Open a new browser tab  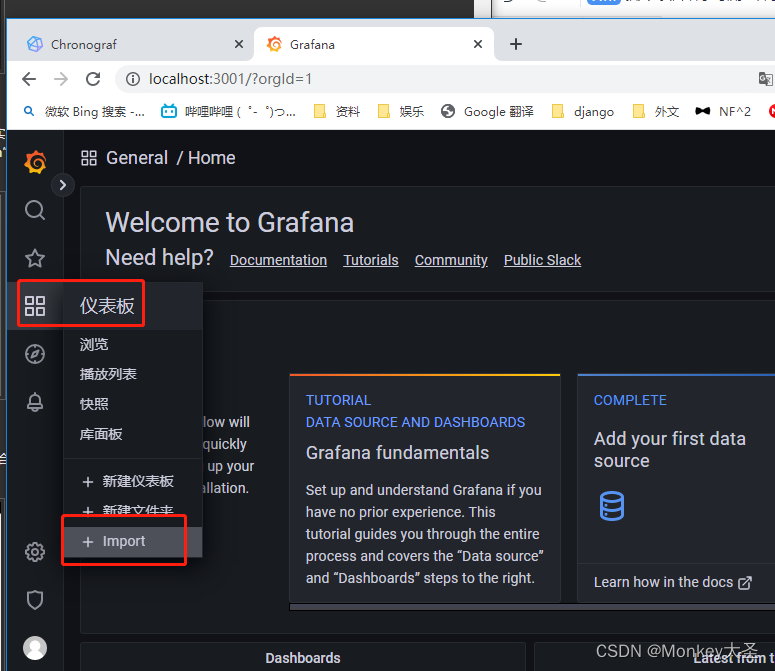pyautogui.click(x=516, y=44)
